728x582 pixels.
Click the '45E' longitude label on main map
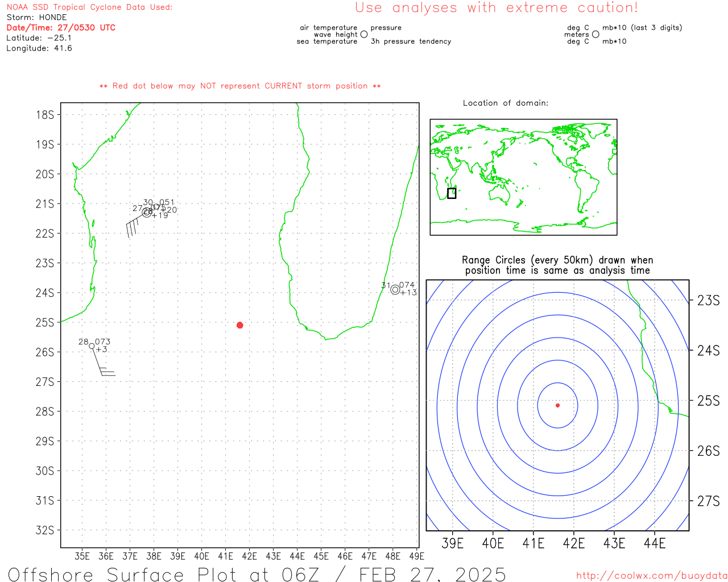[321, 556]
